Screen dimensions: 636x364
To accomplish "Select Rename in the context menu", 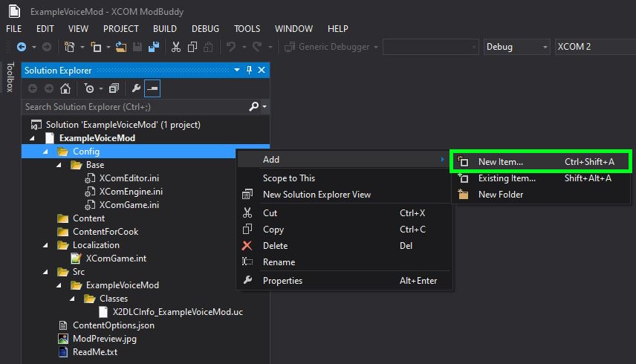I will (279, 262).
